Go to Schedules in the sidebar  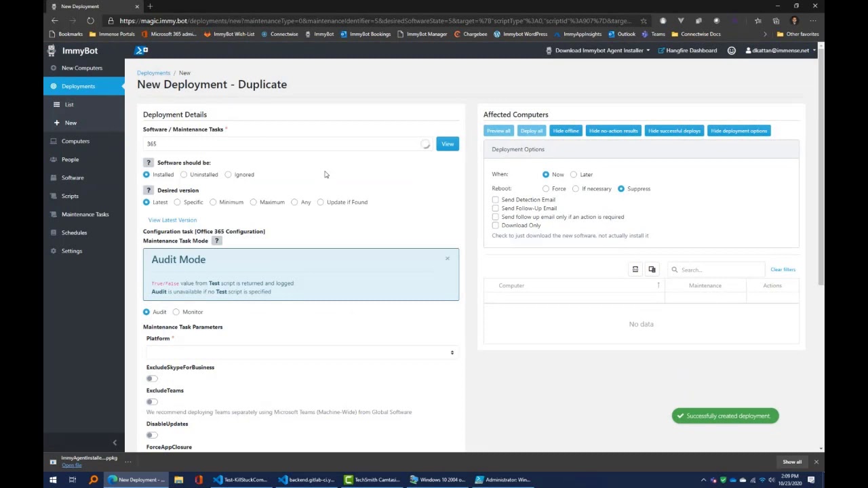tap(74, 232)
